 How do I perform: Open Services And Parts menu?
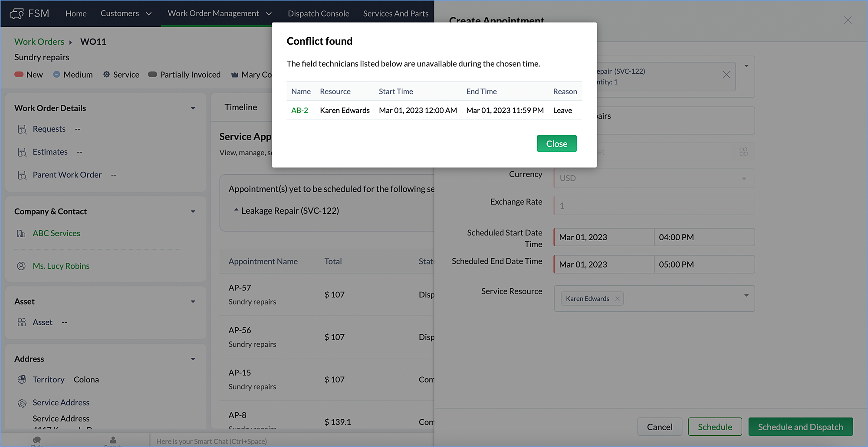(396, 13)
